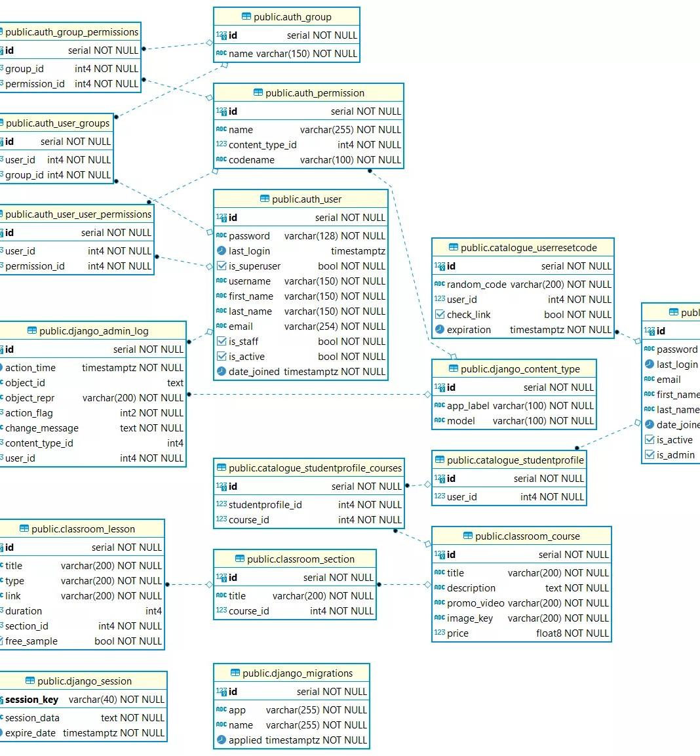Click the table icon beside public.django_migrations

tap(235, 673)
